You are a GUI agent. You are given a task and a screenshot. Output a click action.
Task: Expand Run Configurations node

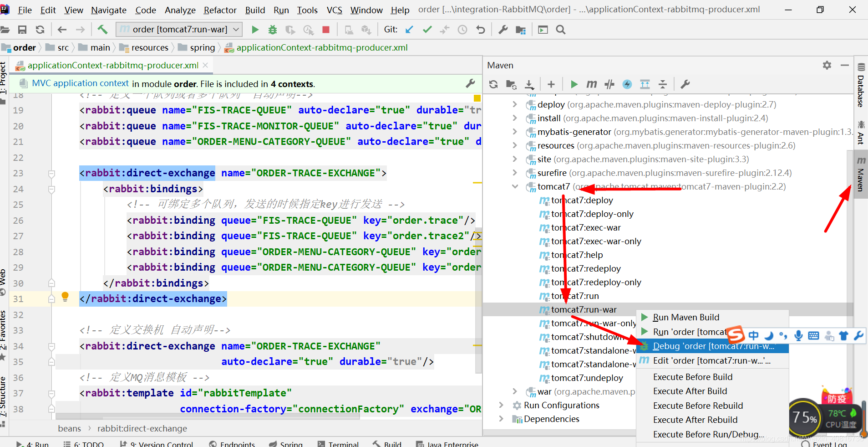pos(501,405)
